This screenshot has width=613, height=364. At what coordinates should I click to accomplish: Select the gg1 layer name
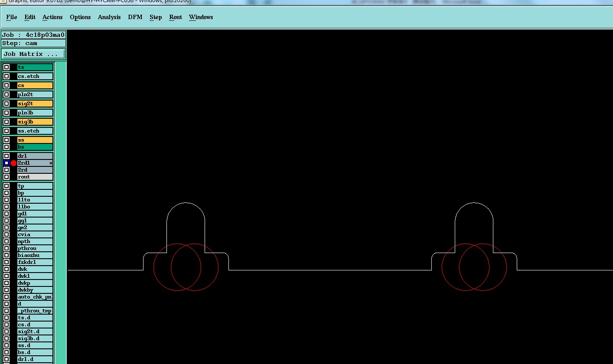(35, 221)
